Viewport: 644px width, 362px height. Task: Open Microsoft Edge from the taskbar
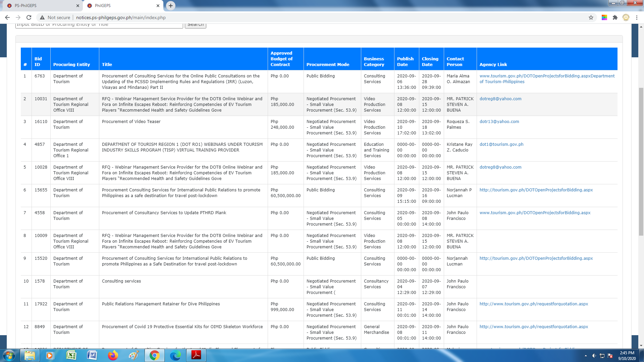point(175,355)
